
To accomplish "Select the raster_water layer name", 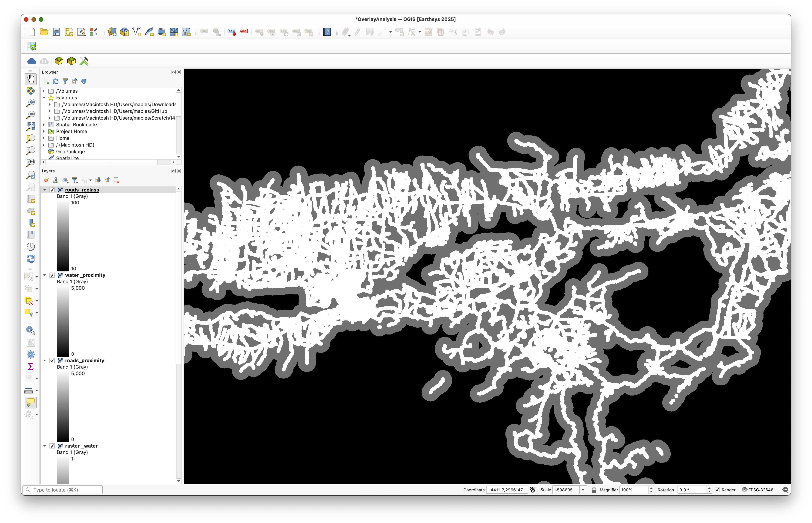I will click(x=81, y=446).
